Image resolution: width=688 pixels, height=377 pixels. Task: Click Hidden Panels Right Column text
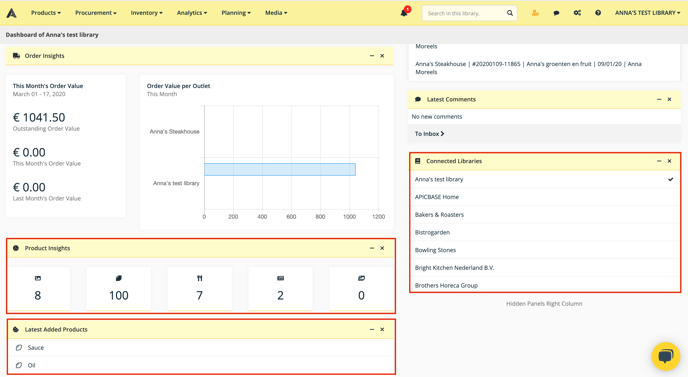coord(544,303)
